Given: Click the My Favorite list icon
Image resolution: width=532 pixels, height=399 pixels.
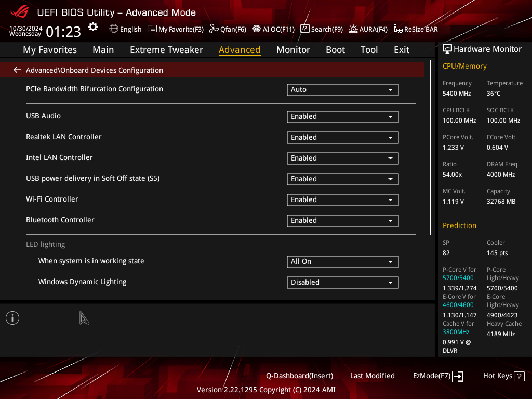Looking at the screenshot, I should coord(152,29).
